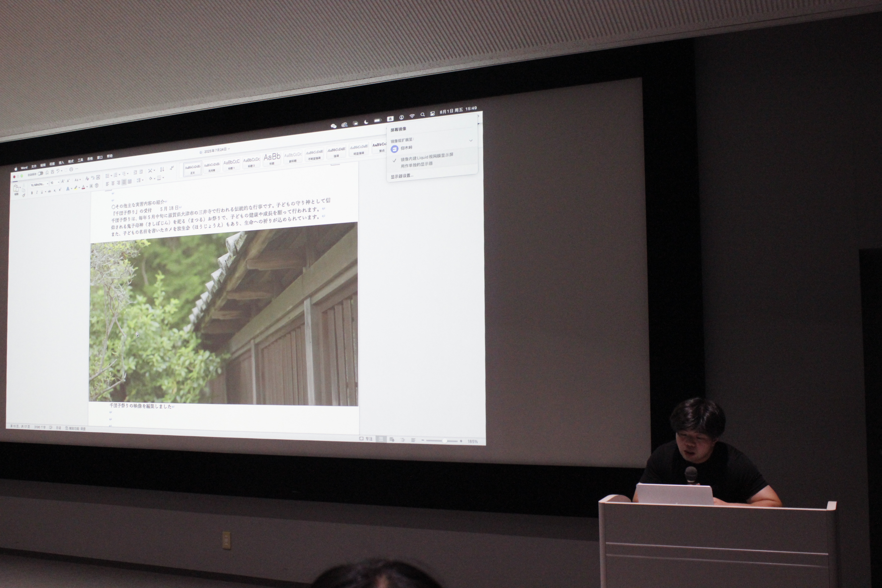Click the Decrease Indent icon
The image size is (882, 588).
pyautogui.click(x=135, y=173)
